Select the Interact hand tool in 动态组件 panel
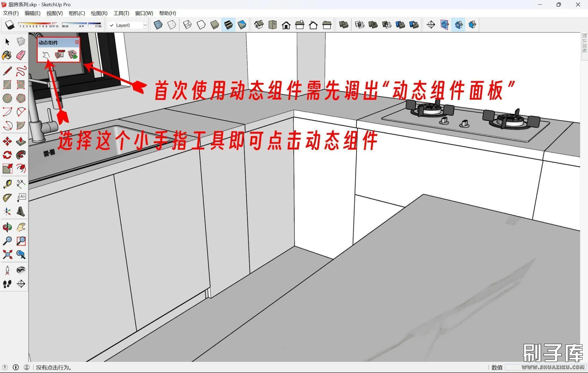Screen dimensions: 588x373 coord(46,55)
